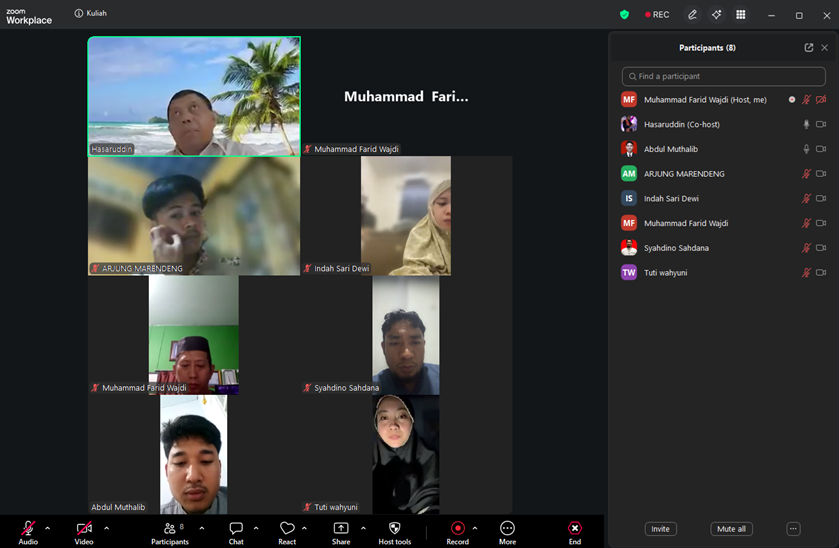Viewport: 839px width, 548px height.
Task: Click Tuti wahyuni's muted mic icon
Action: tap(806, 272)
